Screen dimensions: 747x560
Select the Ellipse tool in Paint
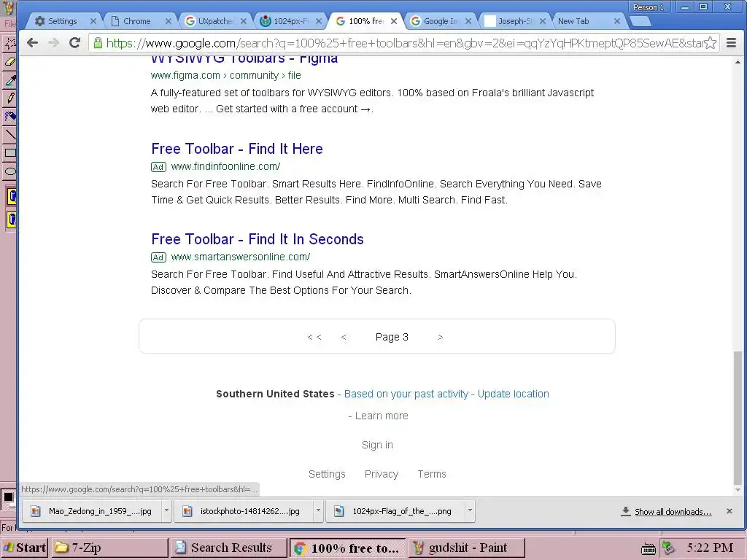click(x=9, y=171)
